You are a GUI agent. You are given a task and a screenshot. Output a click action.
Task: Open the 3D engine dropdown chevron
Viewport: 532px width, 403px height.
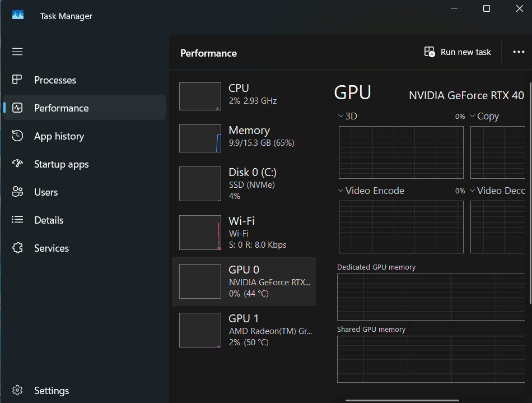(340, 116)
